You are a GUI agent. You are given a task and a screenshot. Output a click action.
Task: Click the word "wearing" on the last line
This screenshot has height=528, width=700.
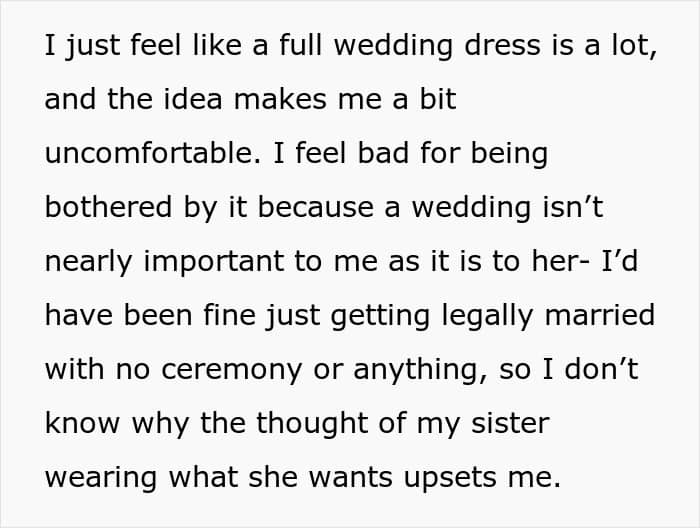(101, 478)
